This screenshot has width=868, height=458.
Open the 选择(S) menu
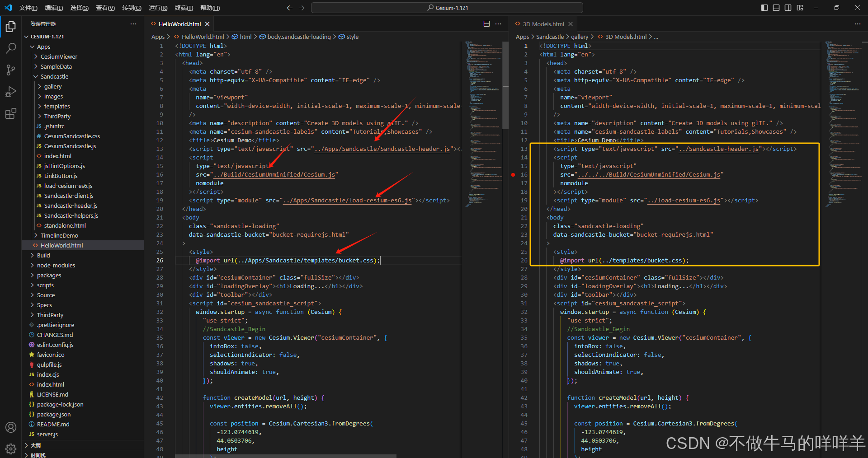point(80,8)
